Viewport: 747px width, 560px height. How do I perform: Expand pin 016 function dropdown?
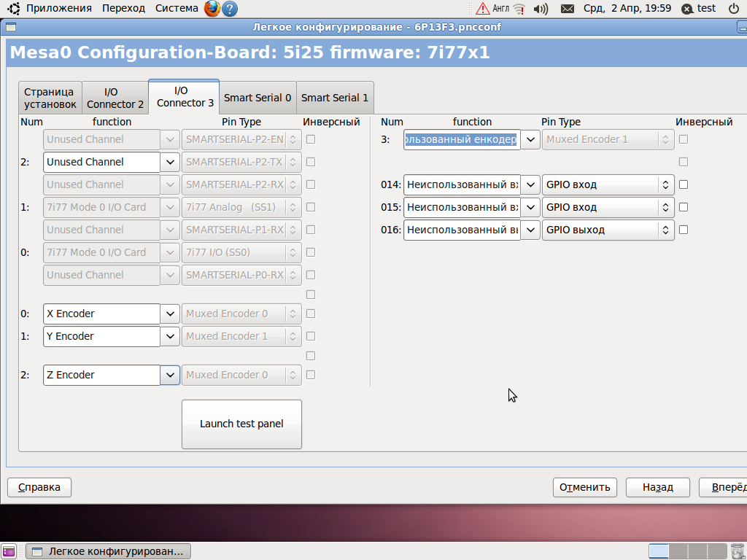point(530,230)
